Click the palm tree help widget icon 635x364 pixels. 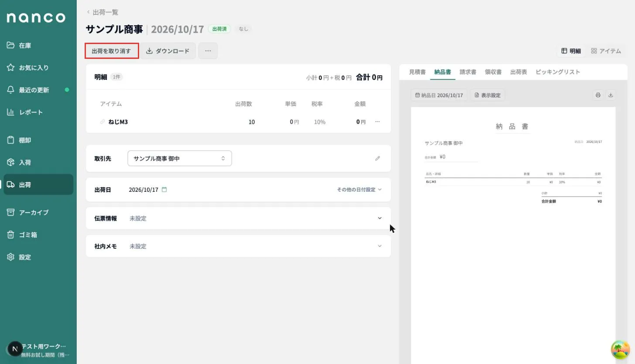coord(620,349)
